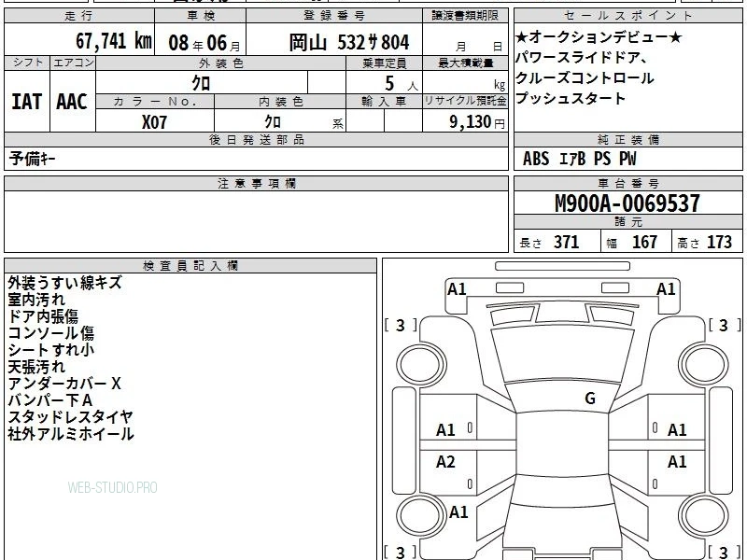The width and height of the screenshot is (747, 560).
Task: Click PS in the equipment list
Action: (x=602, y=159)
